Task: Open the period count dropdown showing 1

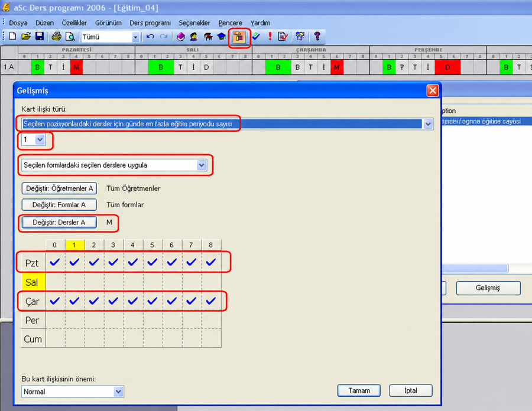Action: click(x=40, y=139)
